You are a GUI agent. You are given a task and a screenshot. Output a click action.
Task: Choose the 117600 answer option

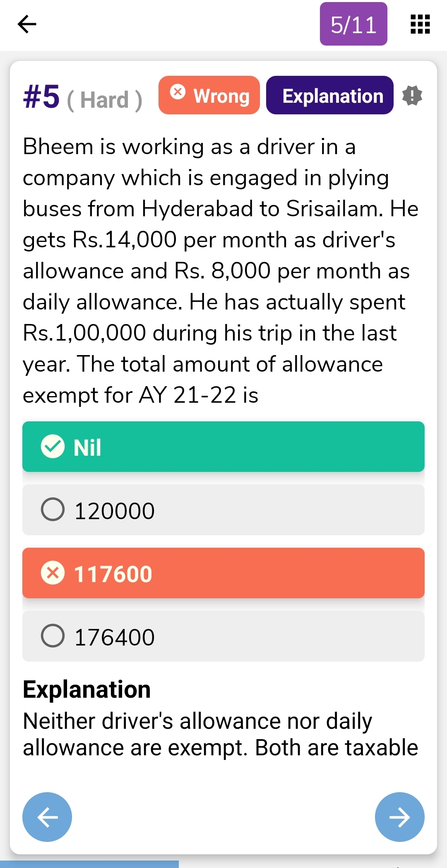pos(223,573)
